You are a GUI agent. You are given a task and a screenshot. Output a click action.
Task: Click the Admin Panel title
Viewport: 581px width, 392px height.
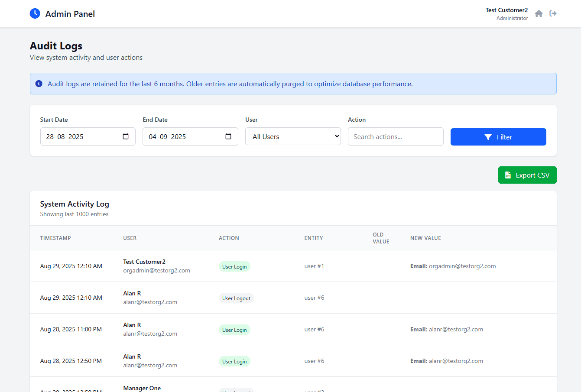pos(70,13)
